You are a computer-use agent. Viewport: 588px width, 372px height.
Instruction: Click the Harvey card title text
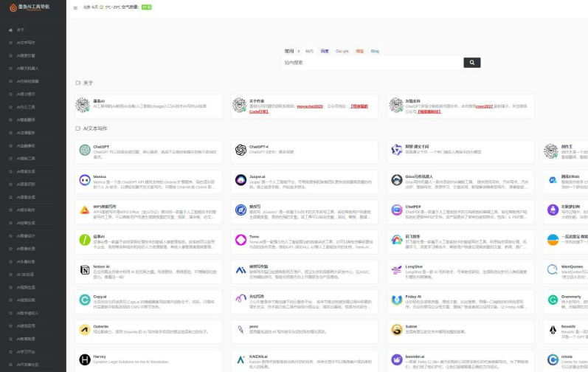click(100, 356)
